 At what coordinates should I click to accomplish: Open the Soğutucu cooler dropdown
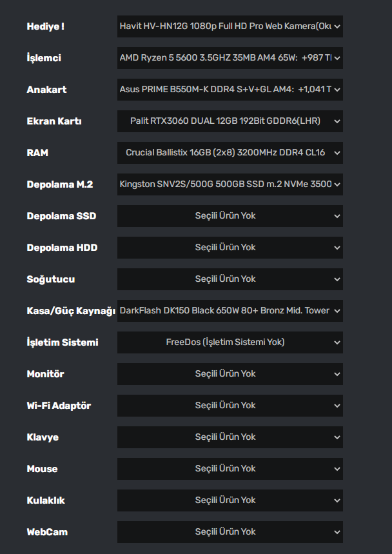[230, 279]
